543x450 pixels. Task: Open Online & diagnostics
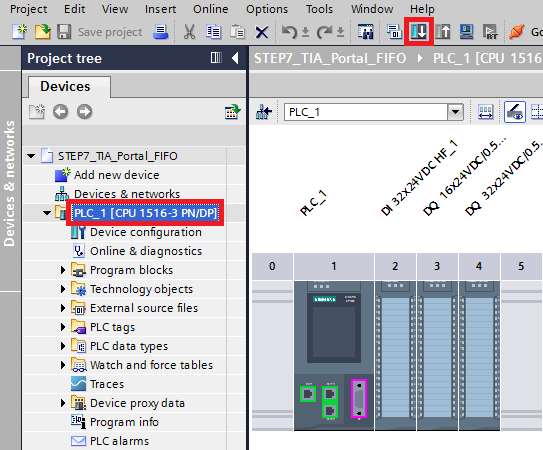[x=146, y=251]
